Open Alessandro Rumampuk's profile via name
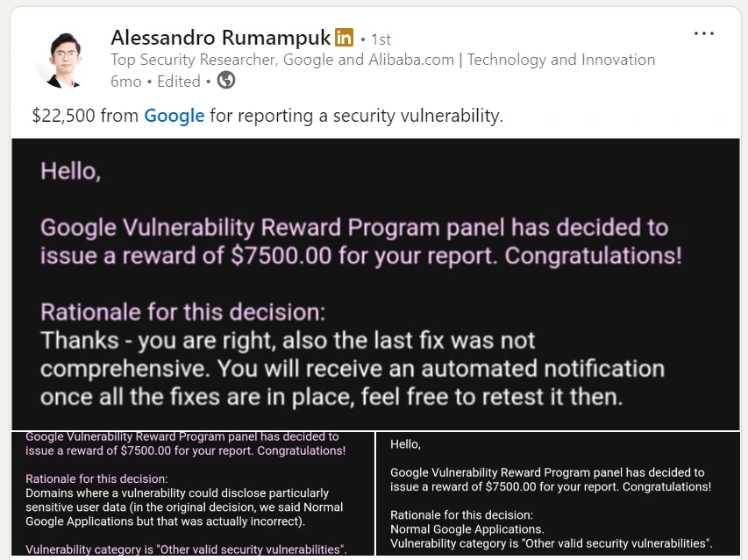Viewport: 748px width, 560px height. coord(218,38)
